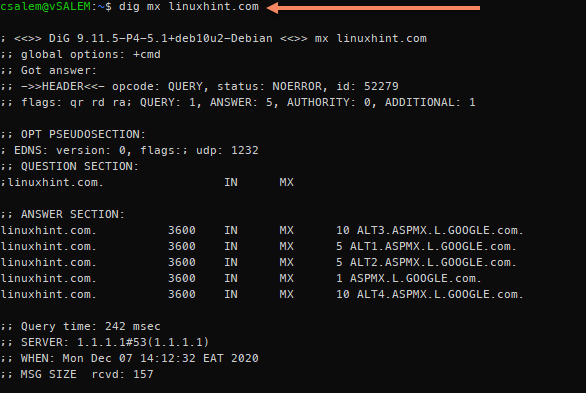Image resolution: width=586 pixels, height=393 pixels.
Task: Click ';linuxhint.com.' in the question section
Action: [x=52, y=182]
